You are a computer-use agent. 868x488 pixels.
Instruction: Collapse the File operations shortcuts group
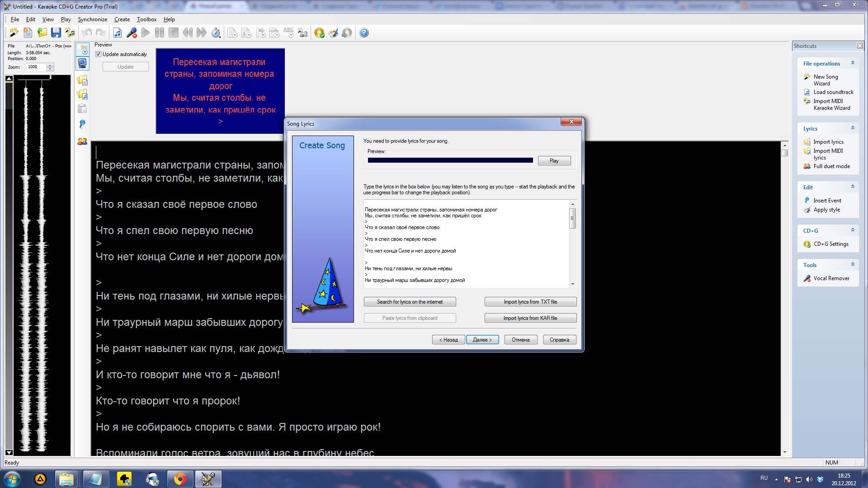tap(853, 63)
